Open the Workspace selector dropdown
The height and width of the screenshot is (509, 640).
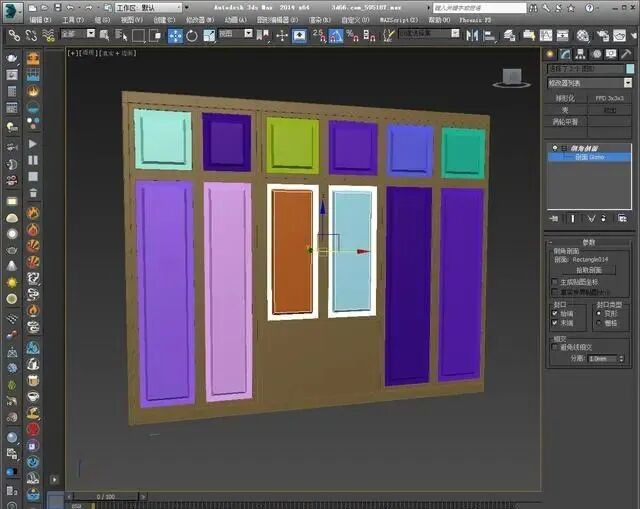pyautogui.click(x=149, y=7)
